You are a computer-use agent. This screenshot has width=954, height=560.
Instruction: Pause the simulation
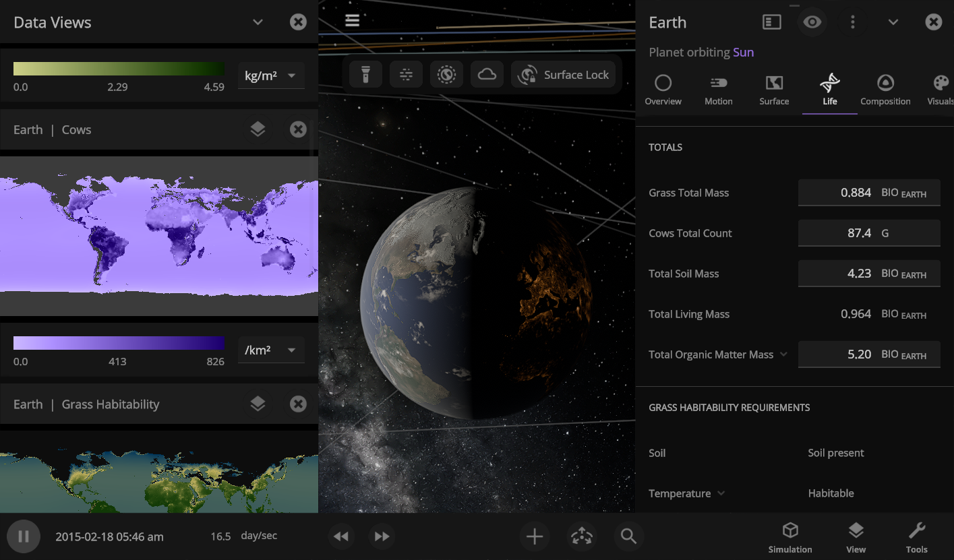pyautogui.click(x=24, y=536)
